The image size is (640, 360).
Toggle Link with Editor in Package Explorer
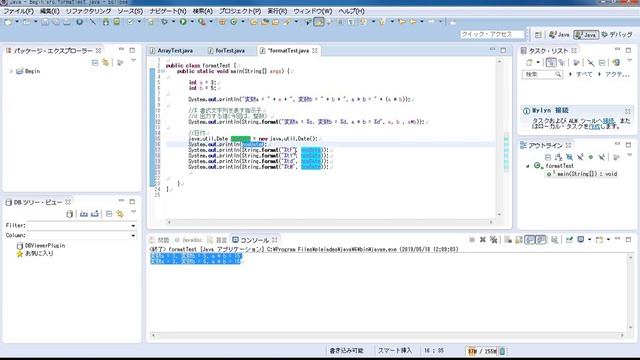[x=106, y=62]
